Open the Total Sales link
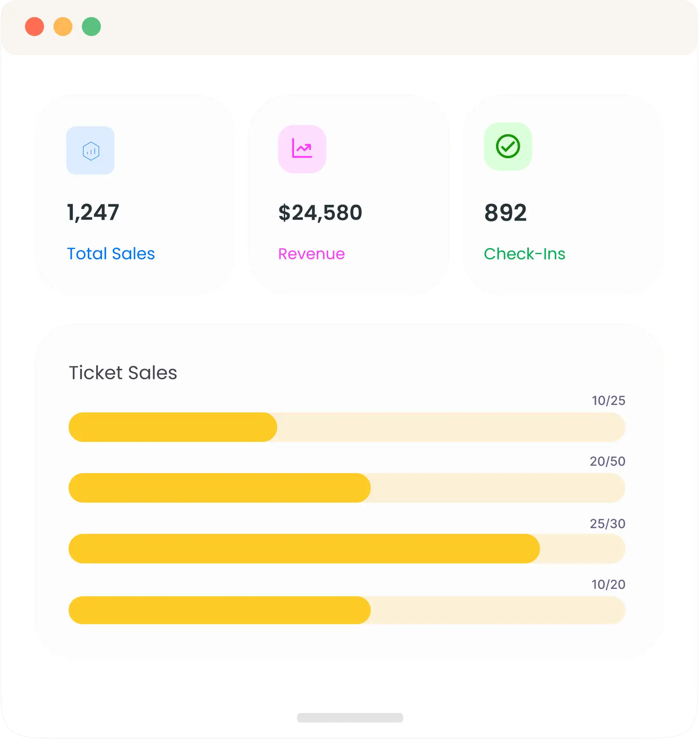Viewport: 700px width, 739px height. point(111,254)
